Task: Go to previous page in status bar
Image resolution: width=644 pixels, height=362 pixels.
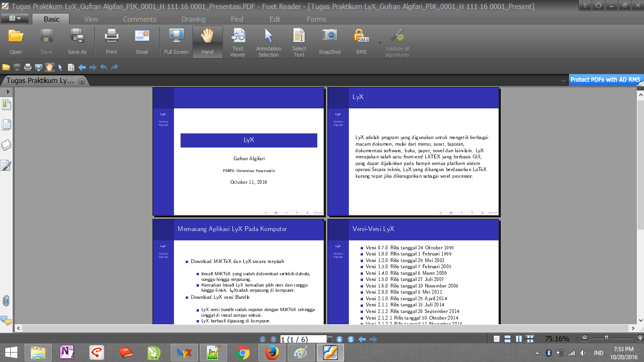Action: pyautogui.click(x=273, y=339)
